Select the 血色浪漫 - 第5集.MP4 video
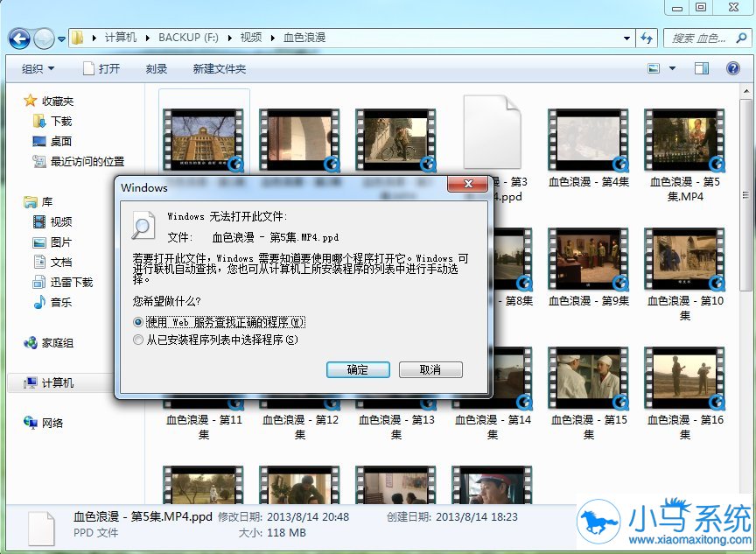The width and height of the screenshot is (756, 554). point(684,155)
